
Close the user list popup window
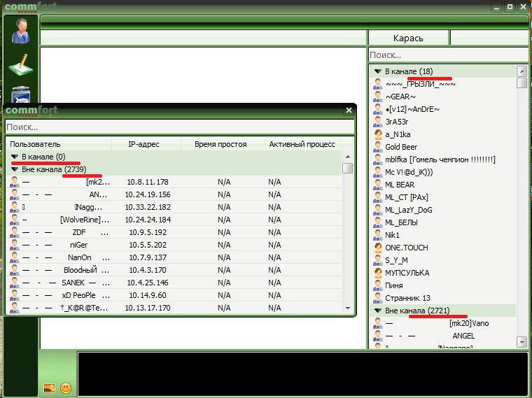tap(349, 110)
